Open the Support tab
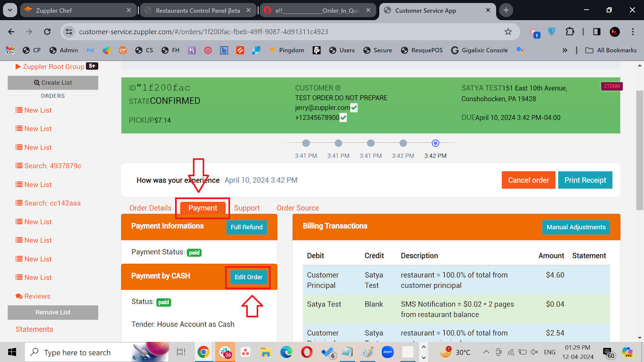 tap(247, 208)
